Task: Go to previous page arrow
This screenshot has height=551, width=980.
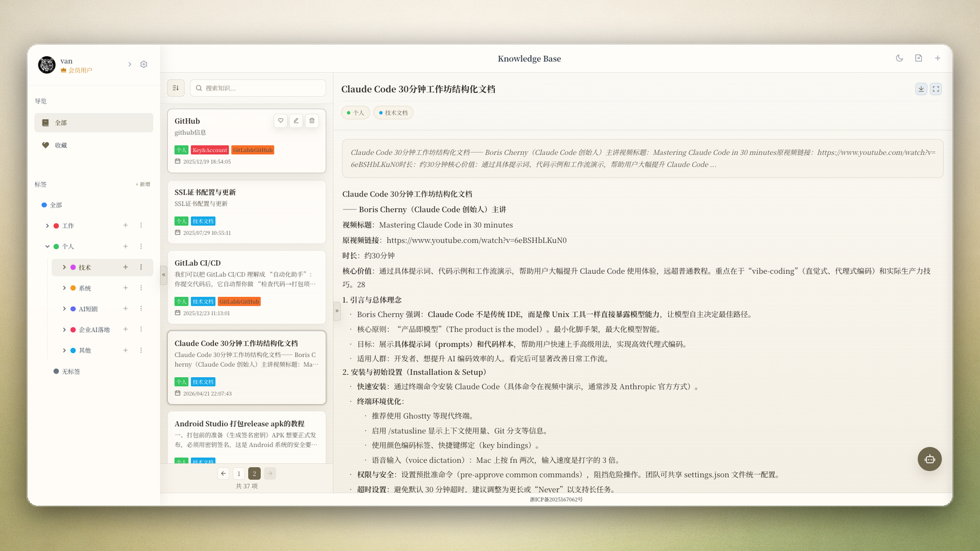Action: pyautogui.click(x=224, y=473)
